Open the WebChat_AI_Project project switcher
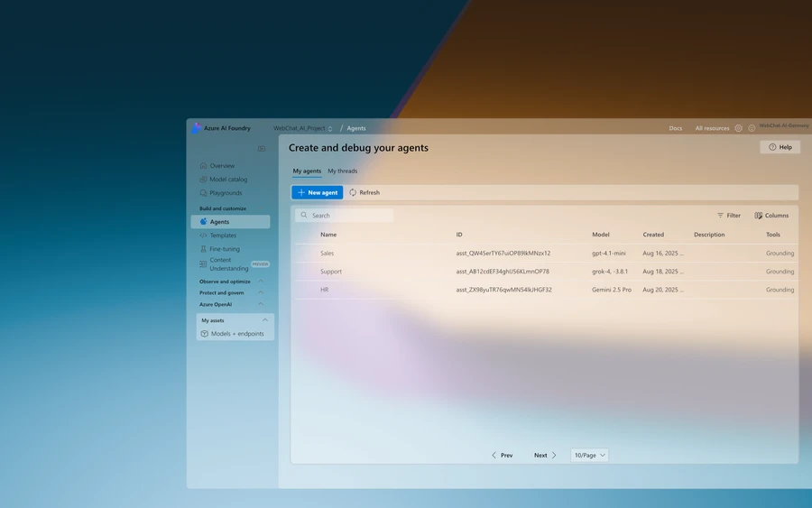812x508 pixels. pos(303,128)
